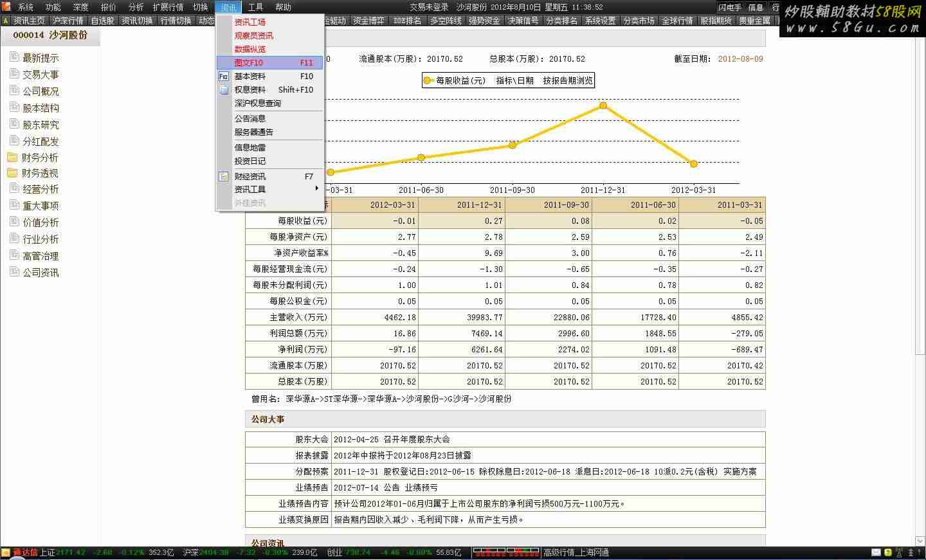Choose 公告消息 menu entry
Screen dimensions: 926x560
pos(269,118)
